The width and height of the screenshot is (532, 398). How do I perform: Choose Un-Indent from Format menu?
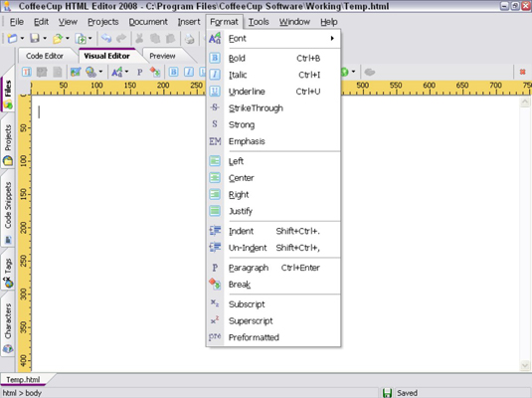pos(273,248)
